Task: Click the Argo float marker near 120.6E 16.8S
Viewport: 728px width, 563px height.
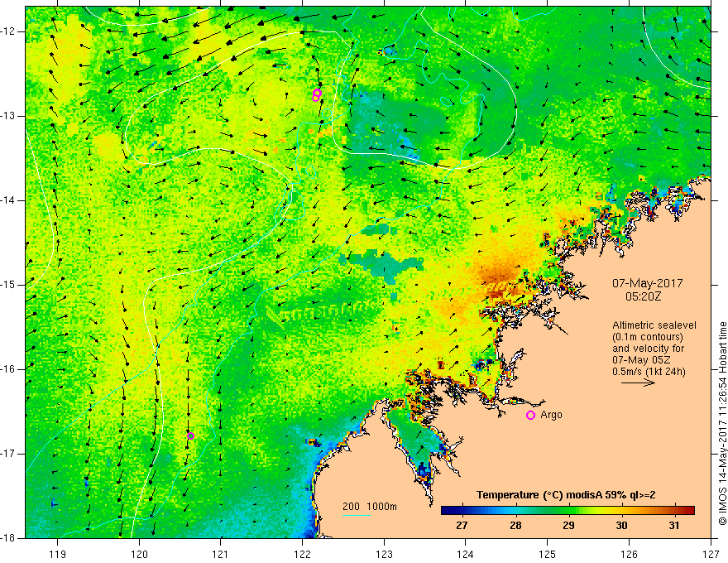Action: [190, 435]
